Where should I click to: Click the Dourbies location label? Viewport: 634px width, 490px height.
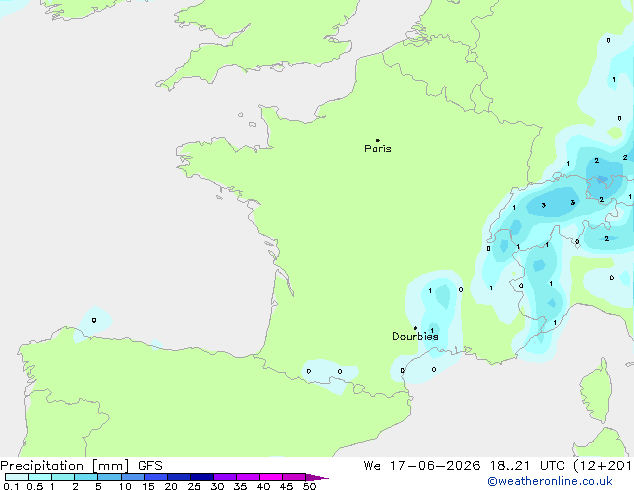click(x=415, y=336)
